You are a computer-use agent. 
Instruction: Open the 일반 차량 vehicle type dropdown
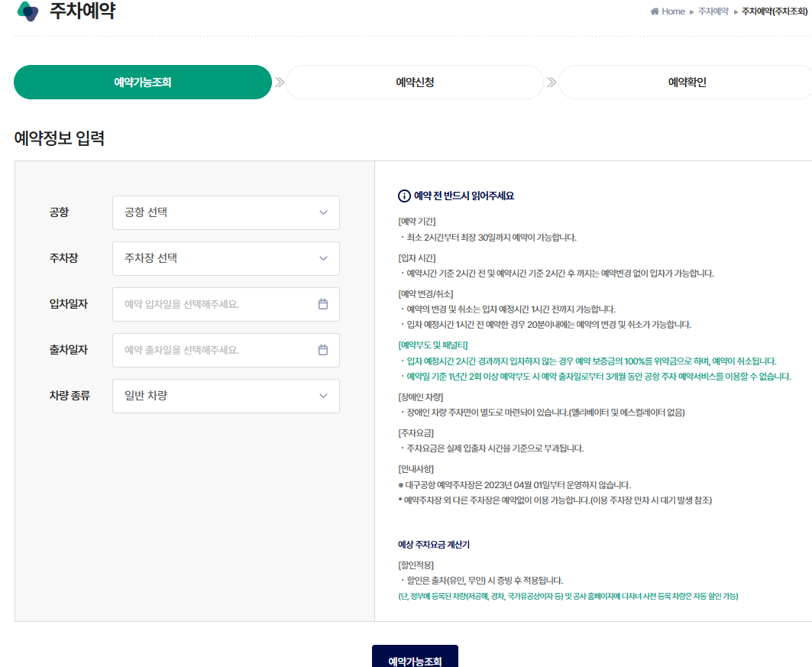click(x=226, y=396)
